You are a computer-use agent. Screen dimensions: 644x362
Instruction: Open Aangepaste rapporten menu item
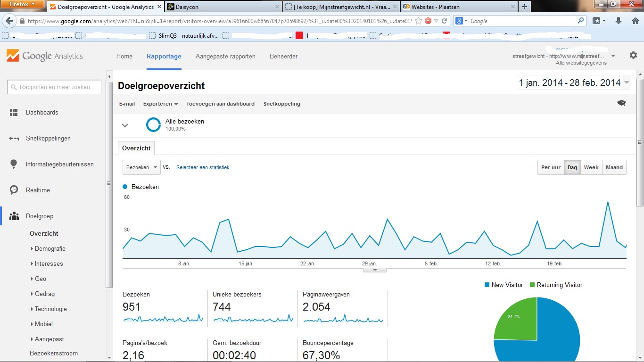[x=225, y=56]
